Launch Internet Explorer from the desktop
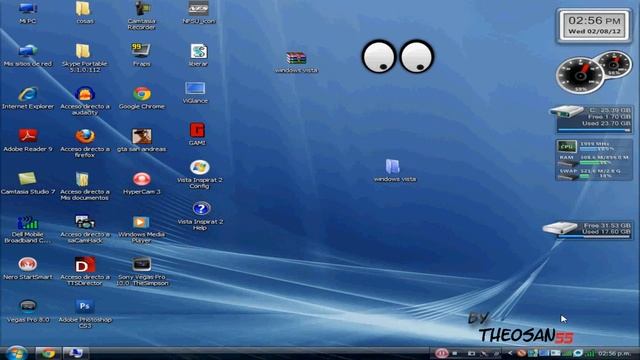Image resolution: width=640 pixels, height=360 pixels. pos(28,98)
